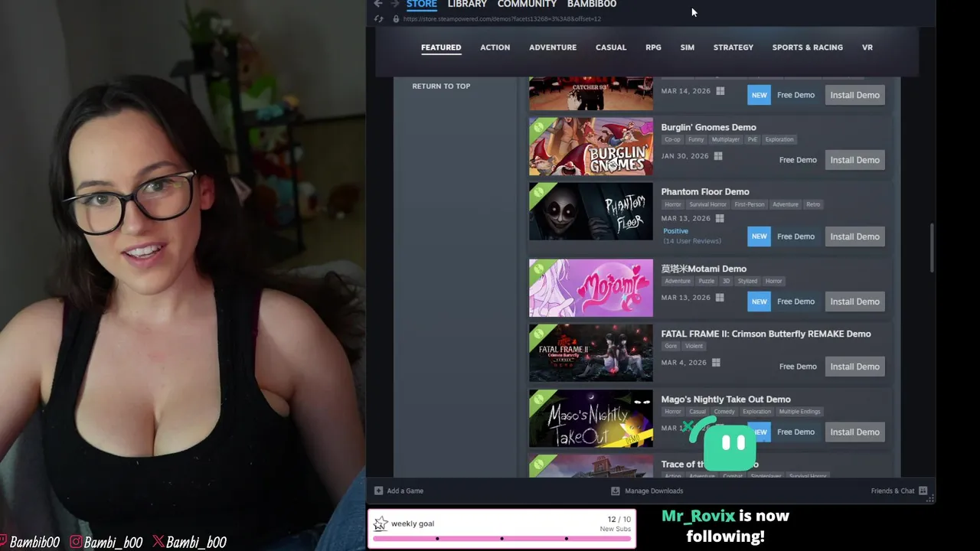Click the Steam store page scrollbar
The width and height of the screenshot is (980, 551).
(x=932, y=248)
